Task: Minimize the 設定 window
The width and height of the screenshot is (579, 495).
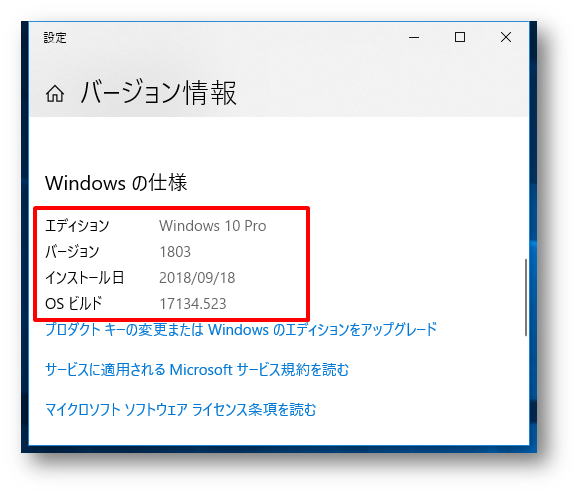Action: click(x=414, y=37)
